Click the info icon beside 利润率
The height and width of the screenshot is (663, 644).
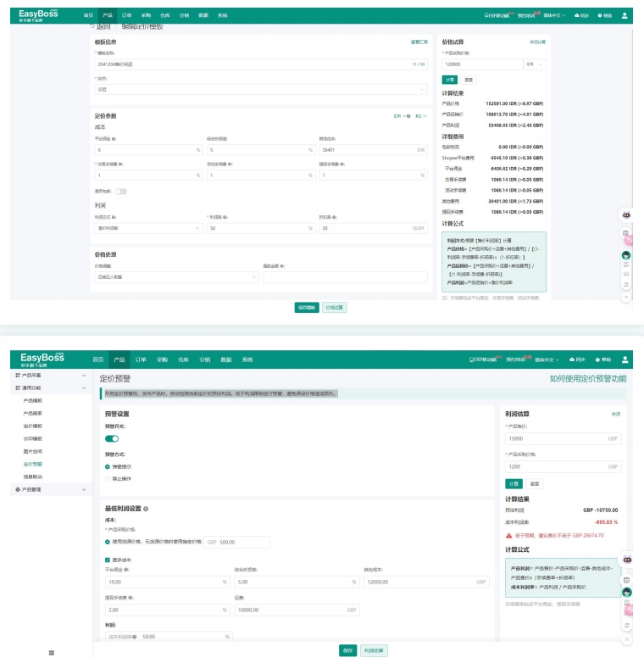click(x=225, y=217)
